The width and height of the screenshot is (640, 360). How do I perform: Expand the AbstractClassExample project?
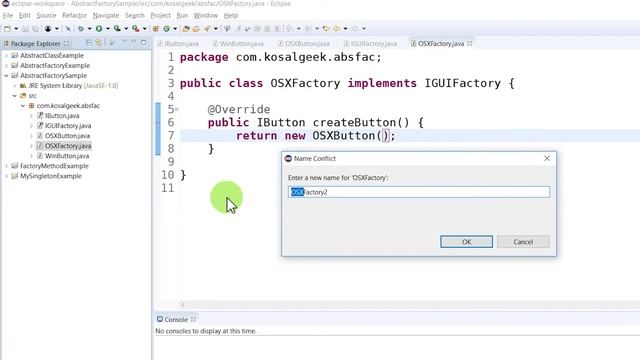[6, 56]
